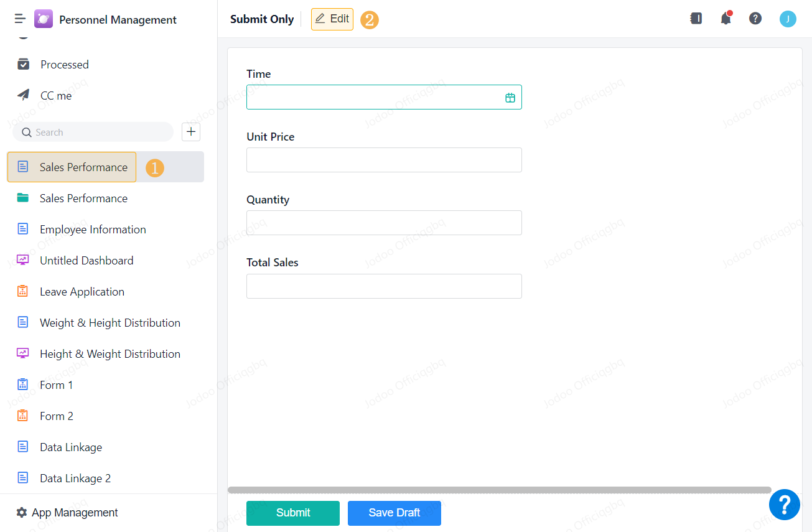
Task: Select CC me in the sidebar
Action: pos(55,95)
